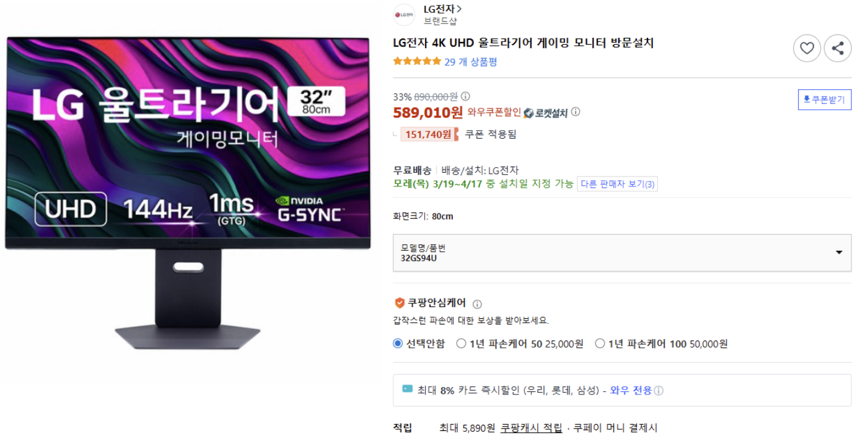
Task: Select 1년 파손케어 50 radio option
Action: (x=461, y=344)
